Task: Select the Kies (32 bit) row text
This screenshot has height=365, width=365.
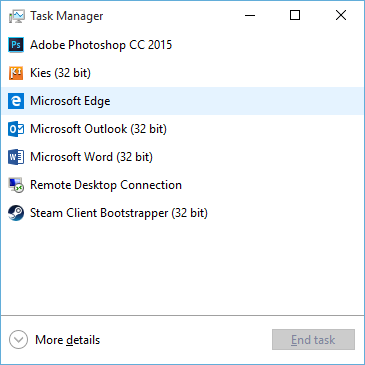Action: pos(60,73)
